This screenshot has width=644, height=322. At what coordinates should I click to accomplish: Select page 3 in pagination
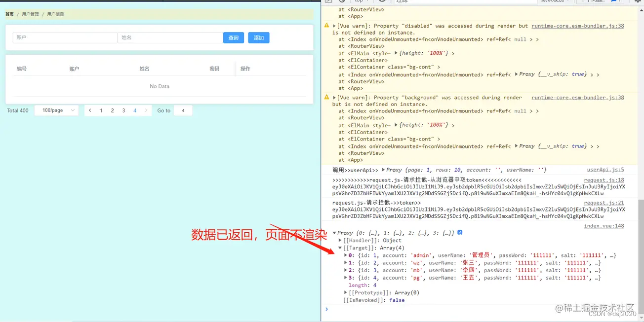coord(123,110)
